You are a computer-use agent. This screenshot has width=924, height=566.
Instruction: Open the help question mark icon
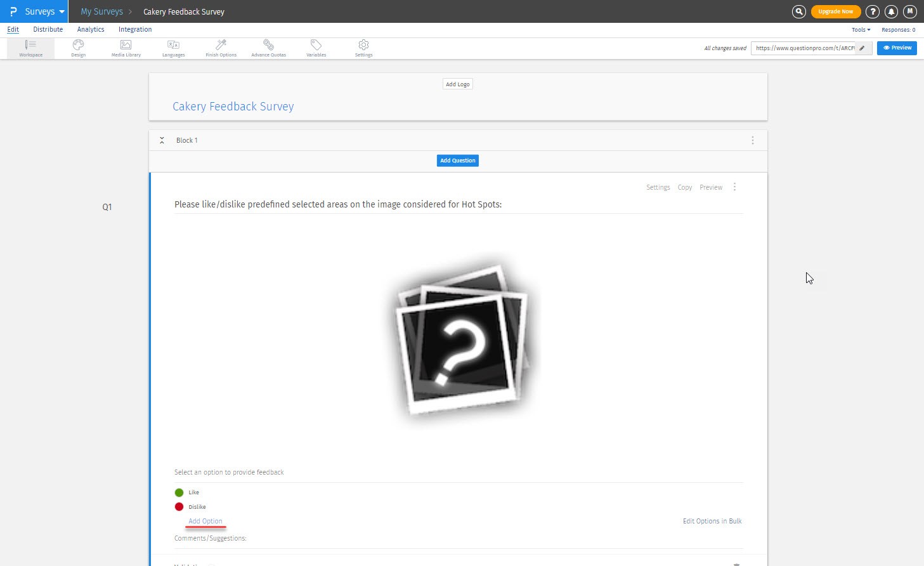click(873, 11)
